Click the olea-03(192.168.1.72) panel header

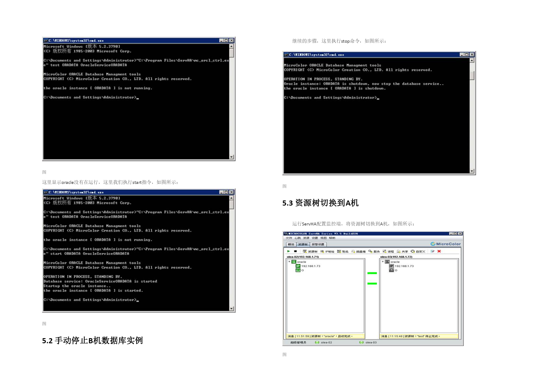pos(396,257)
